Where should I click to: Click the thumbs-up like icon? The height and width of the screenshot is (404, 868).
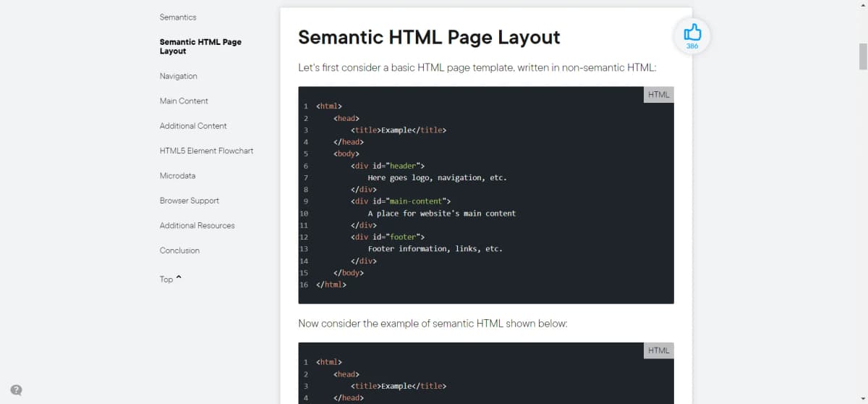692,31
